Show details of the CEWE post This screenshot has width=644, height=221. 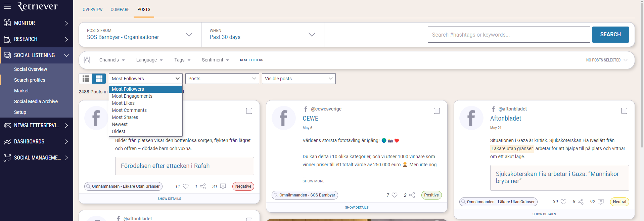357,208
